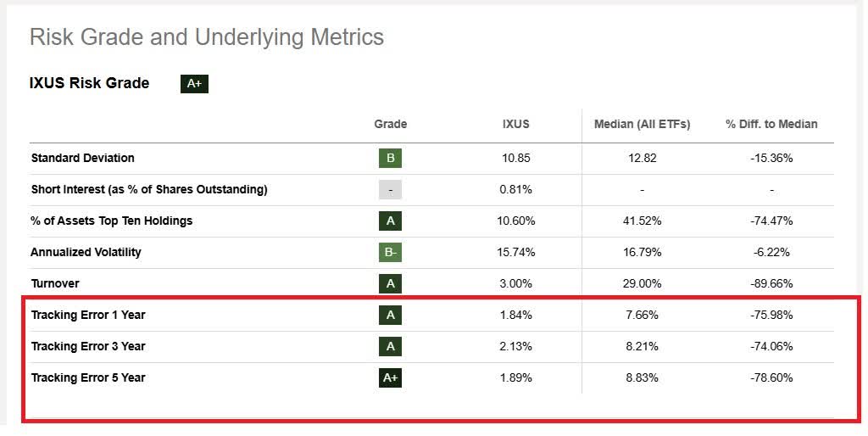
Task: Click the IXUS column header
Action: (x=515, y=124)
